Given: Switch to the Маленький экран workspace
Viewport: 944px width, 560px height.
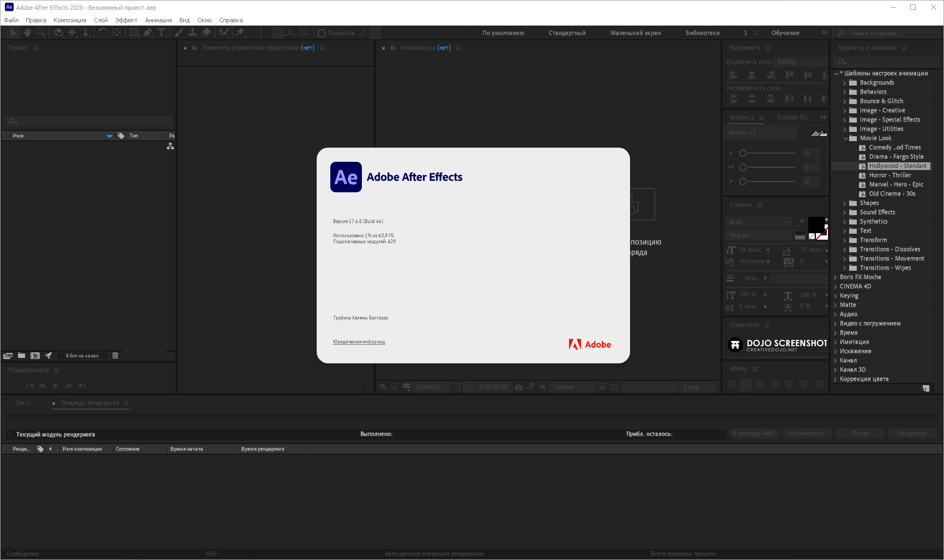Looking at the screenshot, I should [x=634, y=32].
